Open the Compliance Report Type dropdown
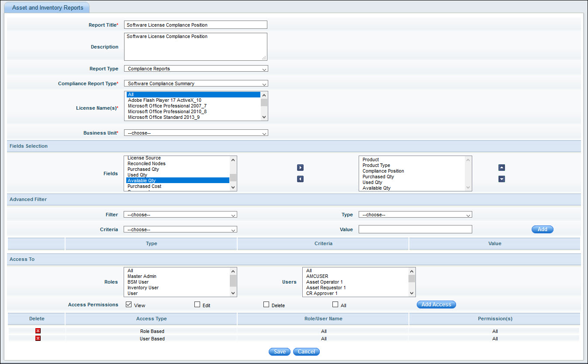Image resolution: width=588 pixels, height=364 pixels. coord(196,83)
